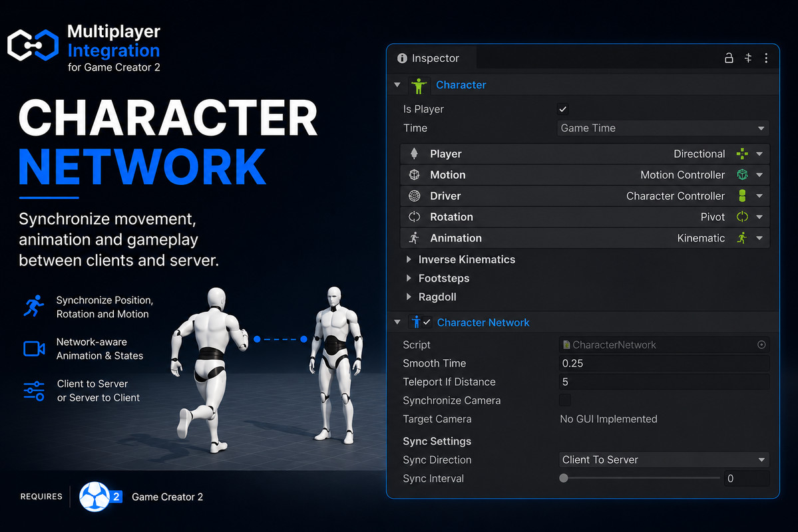The width and height of the screenshot is (798, 532).
Task: Click the Motion Controller green icon
Action: coord(742,175)
